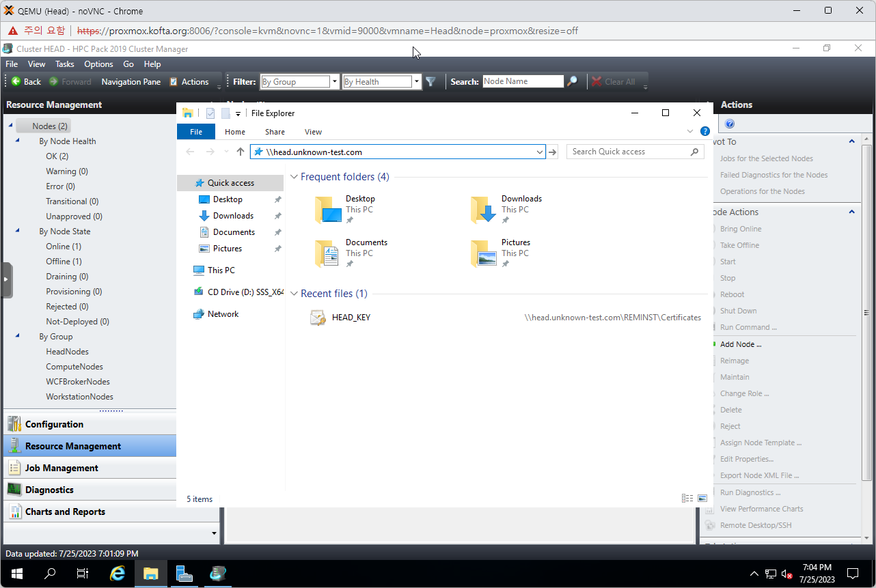Open the HEAD_KEY certificate file
Screen dimensions: 876x588
pyautogui.click(x=351, y=318)
